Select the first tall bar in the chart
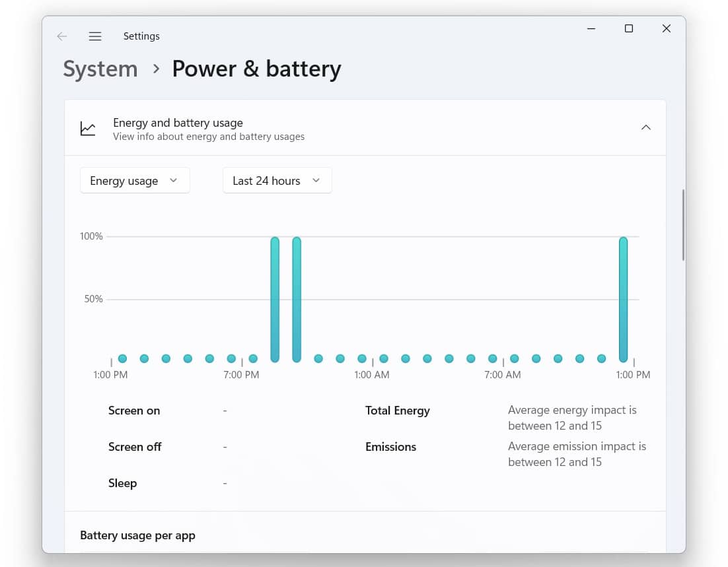728x567 pixels. (275, 299)
